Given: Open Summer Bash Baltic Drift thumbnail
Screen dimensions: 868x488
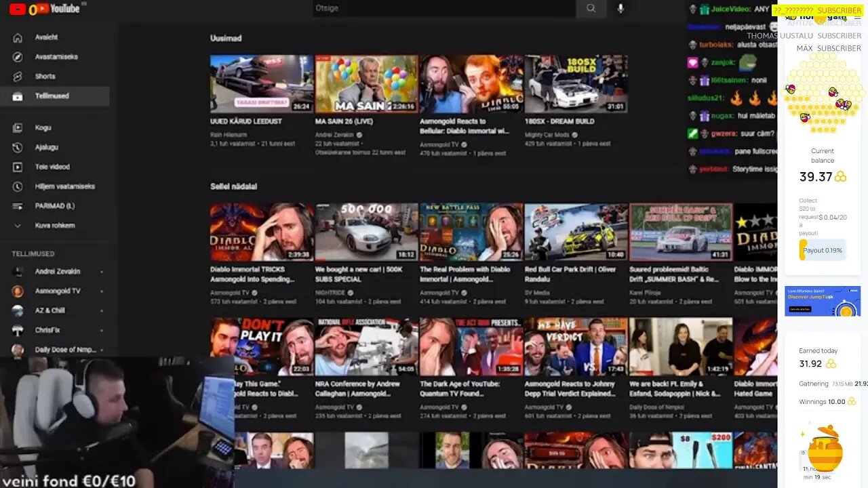Looking at the screenshot, I should click(x=681, y=232).
